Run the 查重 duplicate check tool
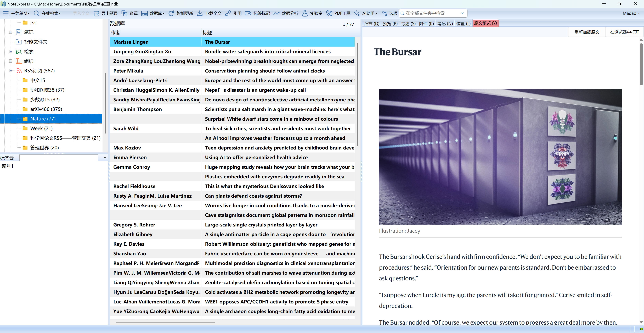644x333 pixels. [129, 13]
